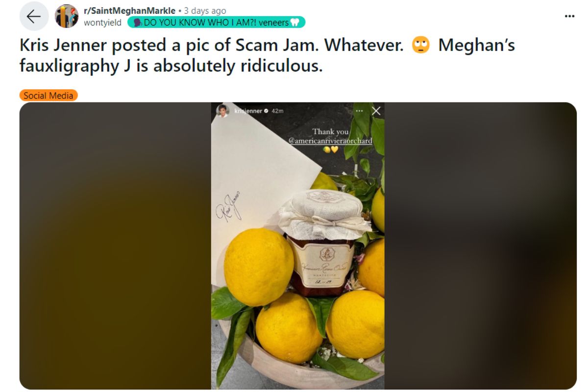The image size is (588, 392).
Task: Click the eye-roll emoji in the post title
Action: (421, 46)
